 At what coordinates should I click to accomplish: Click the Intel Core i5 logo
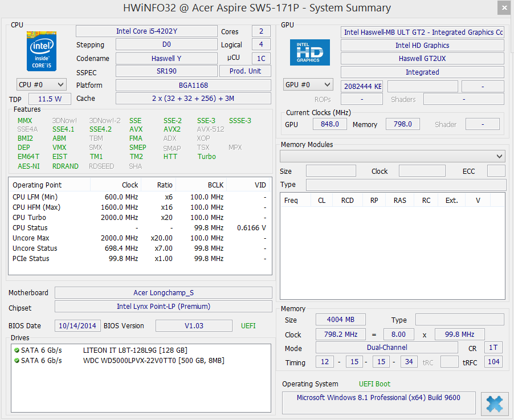pos(42,51)
